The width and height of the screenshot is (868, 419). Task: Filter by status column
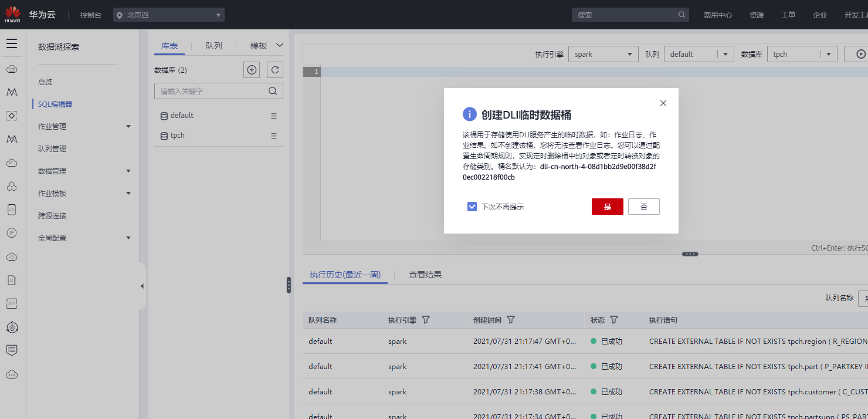[614, 320]
